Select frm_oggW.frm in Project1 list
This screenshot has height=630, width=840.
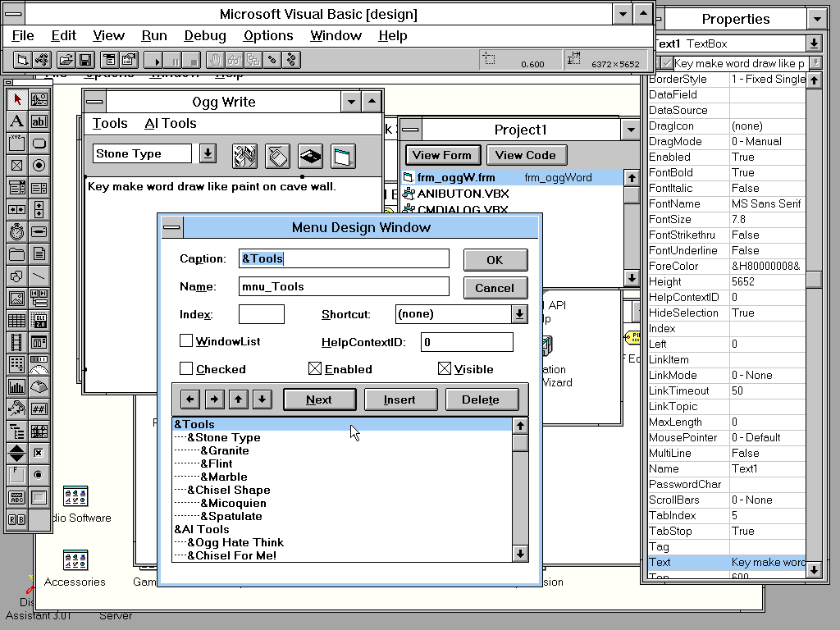512,177
